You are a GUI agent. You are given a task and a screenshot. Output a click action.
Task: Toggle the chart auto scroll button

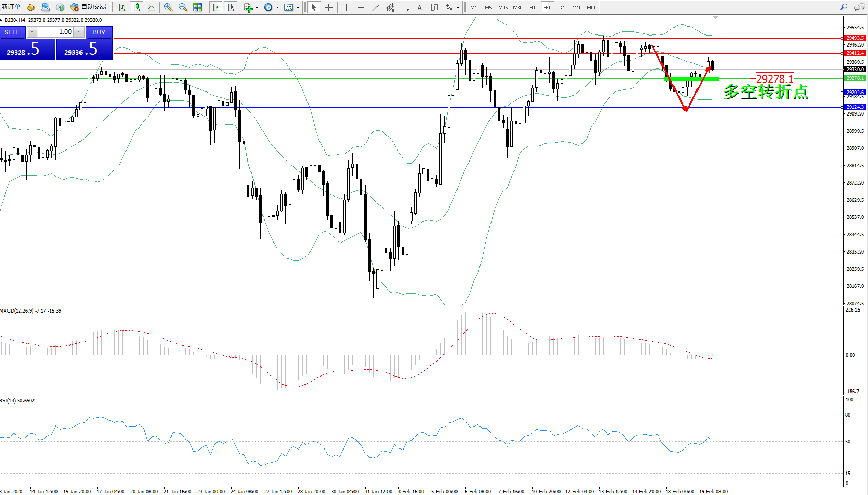click(x=216, y=7)
